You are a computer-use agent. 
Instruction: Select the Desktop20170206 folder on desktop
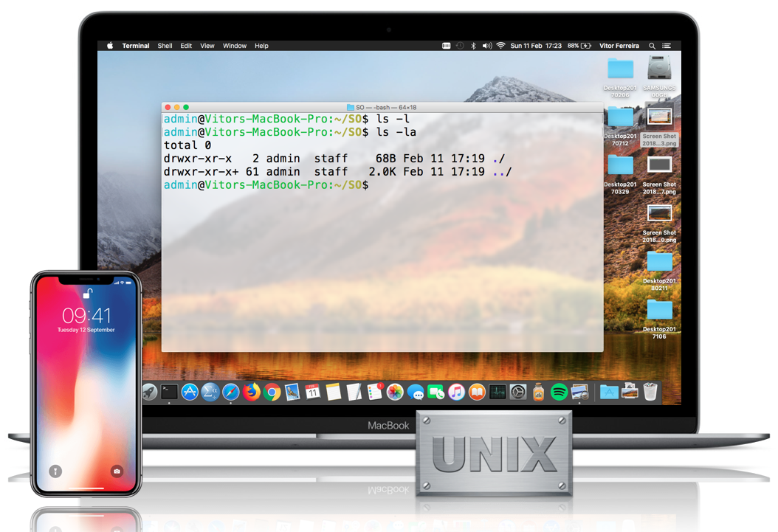point(620,77)
